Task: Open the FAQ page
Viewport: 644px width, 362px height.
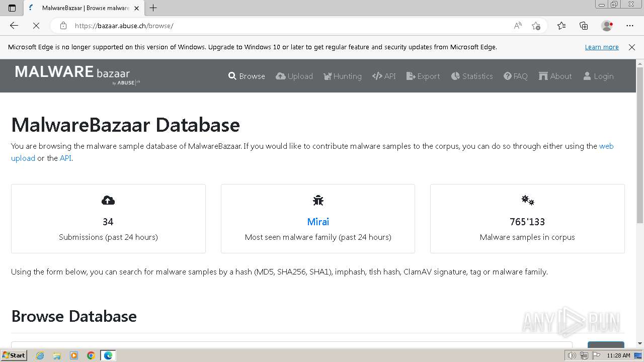Action: pos(516,76)
